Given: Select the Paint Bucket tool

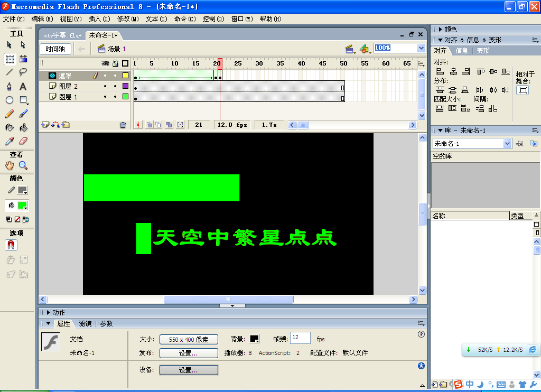Looking at the screenshot, I should tap(23, 127).
